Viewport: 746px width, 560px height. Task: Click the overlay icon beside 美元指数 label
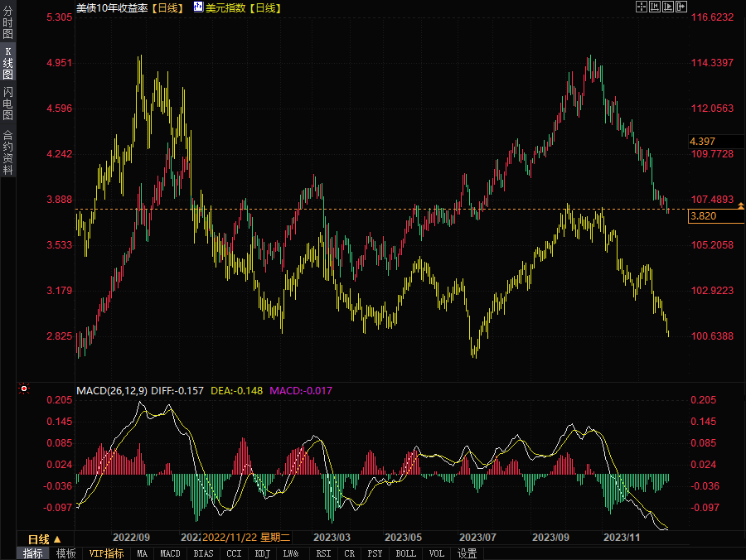click(x=197, y=7)
